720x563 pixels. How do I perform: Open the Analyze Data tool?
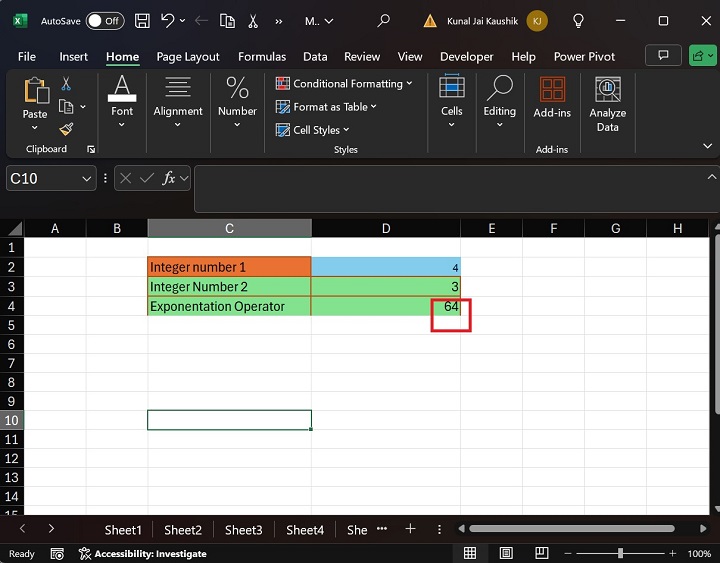coord(607,105)
